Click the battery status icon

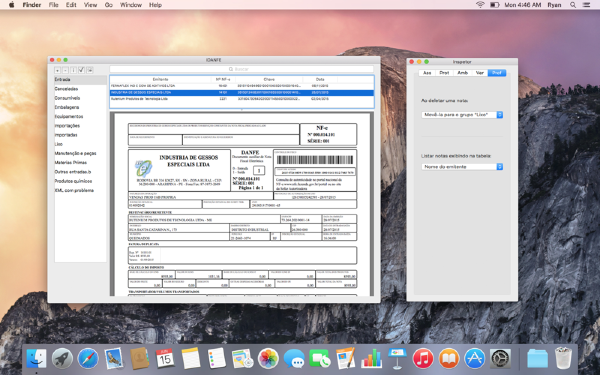(x=495, y=5)
